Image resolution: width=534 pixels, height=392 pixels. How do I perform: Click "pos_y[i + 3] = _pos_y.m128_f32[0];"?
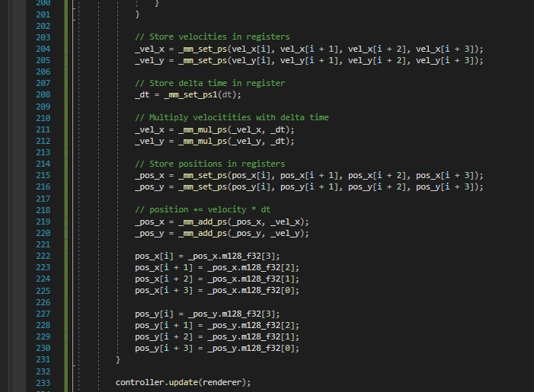click(x=217, y=349)
